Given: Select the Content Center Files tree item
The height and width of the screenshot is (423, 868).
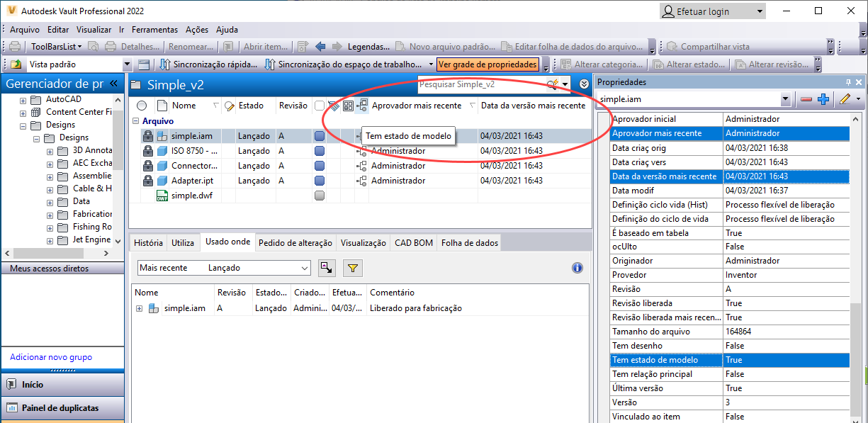Looking at the screenshot, I should [79, 112].
